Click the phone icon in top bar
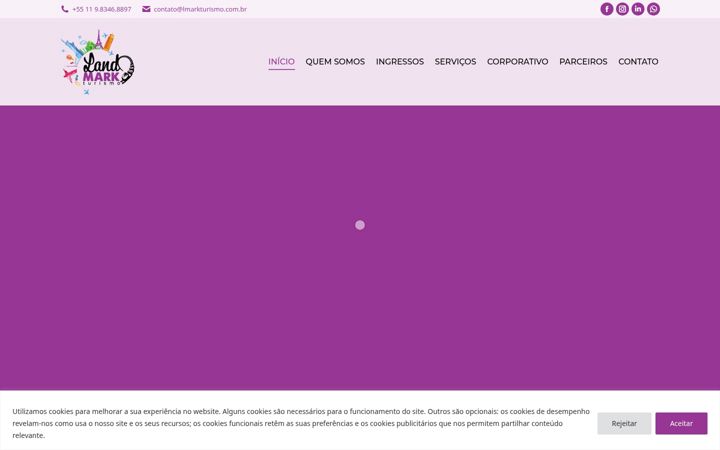Screen dimensions: 720x450 (65, 9)
